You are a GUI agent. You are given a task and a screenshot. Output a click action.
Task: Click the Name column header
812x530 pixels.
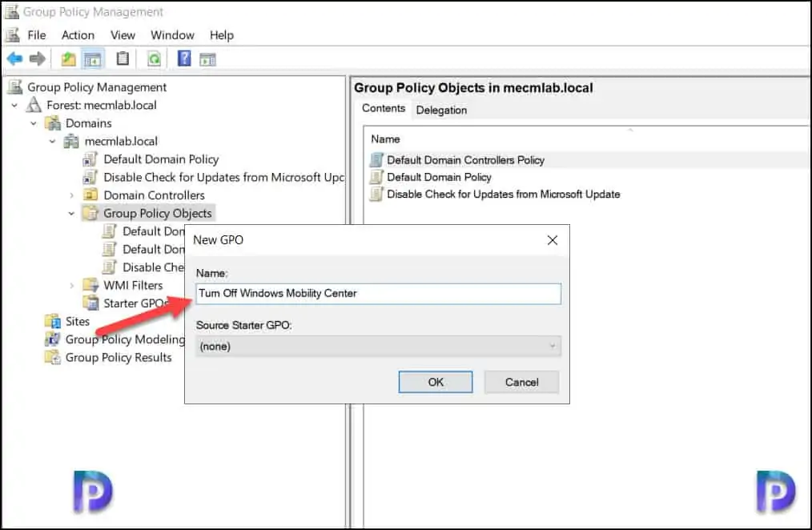385,139
